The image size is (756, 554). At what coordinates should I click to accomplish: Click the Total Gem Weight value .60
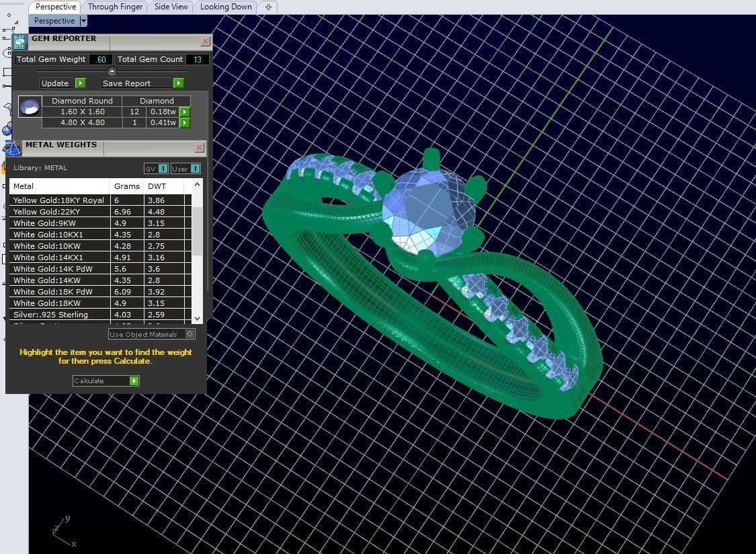point(101,59)
